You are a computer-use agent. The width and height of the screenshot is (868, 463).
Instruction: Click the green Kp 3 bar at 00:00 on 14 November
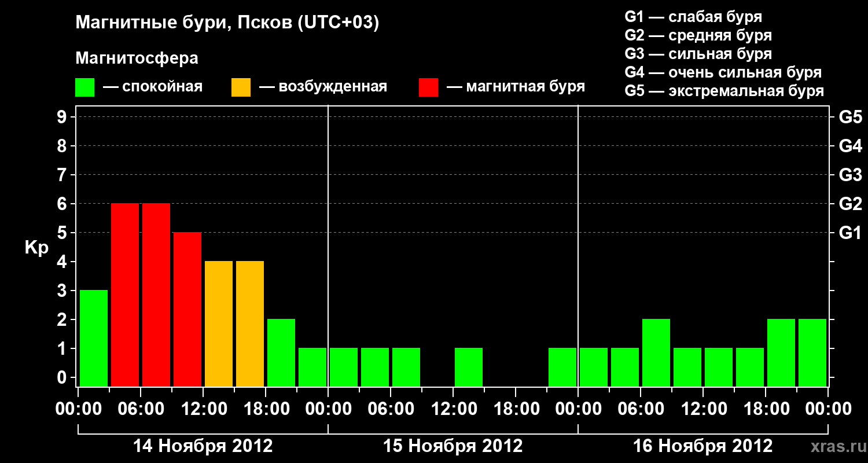(94, 338)
